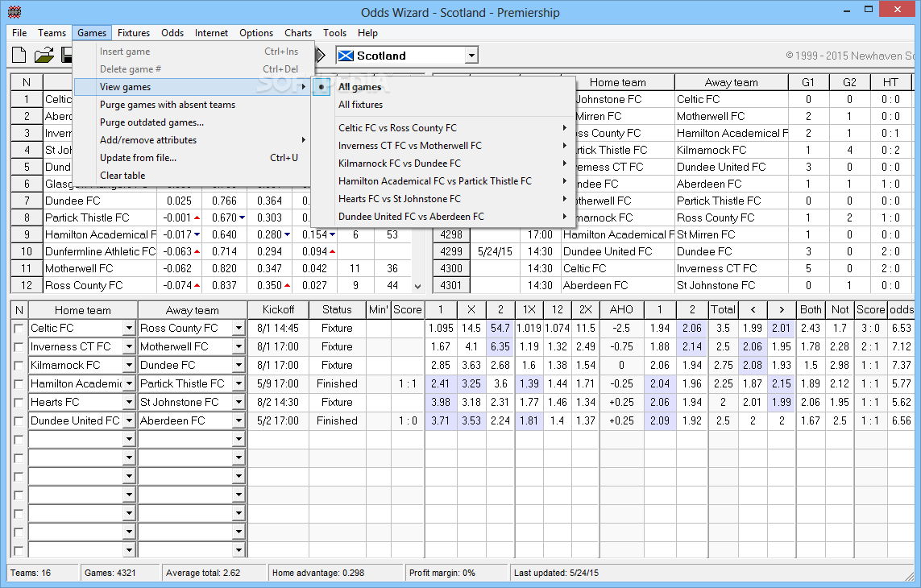Click Dunfermline Athletic FC in teams table
The image size is (921, 588).
click(x=101, y=251)
